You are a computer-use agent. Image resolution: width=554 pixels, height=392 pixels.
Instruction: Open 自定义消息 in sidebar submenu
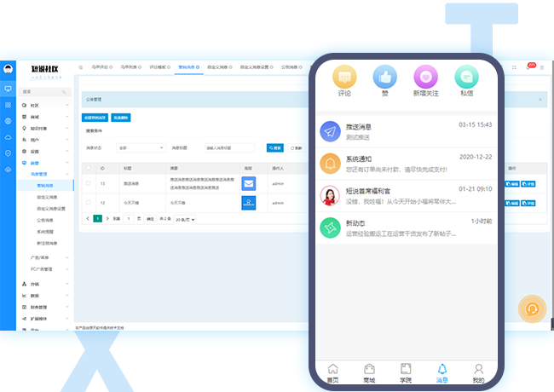[47, 197]
